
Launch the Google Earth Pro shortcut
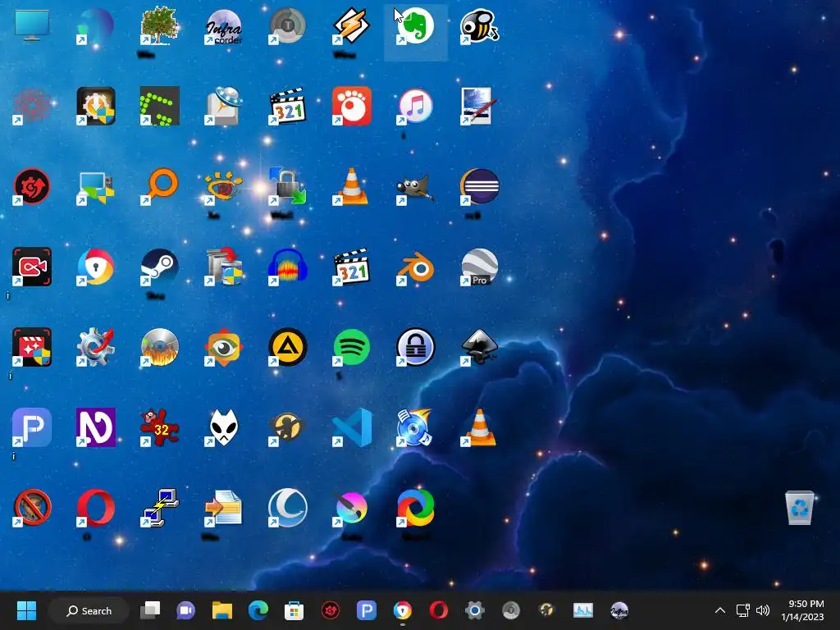479,267
